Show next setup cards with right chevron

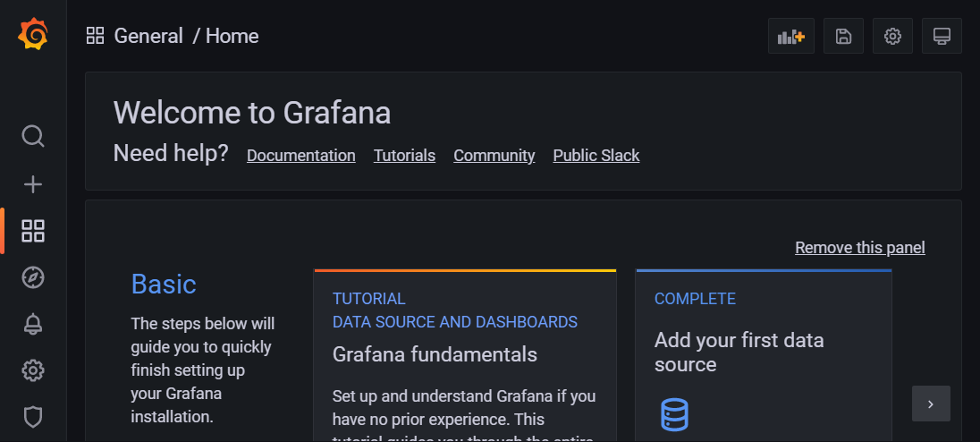[931, 404]
